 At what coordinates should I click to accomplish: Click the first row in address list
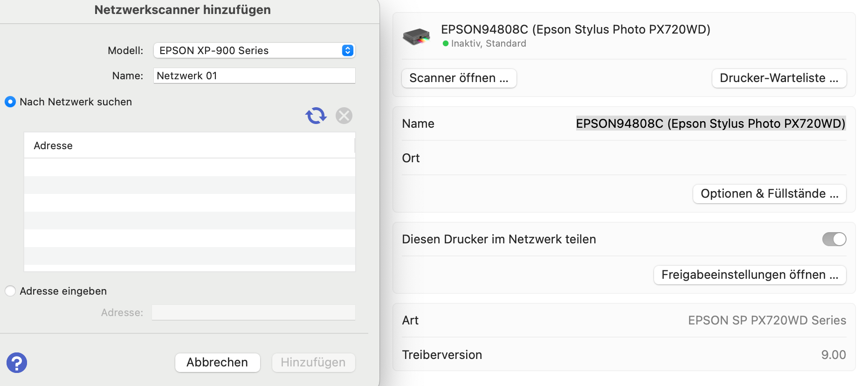[189, 167]
